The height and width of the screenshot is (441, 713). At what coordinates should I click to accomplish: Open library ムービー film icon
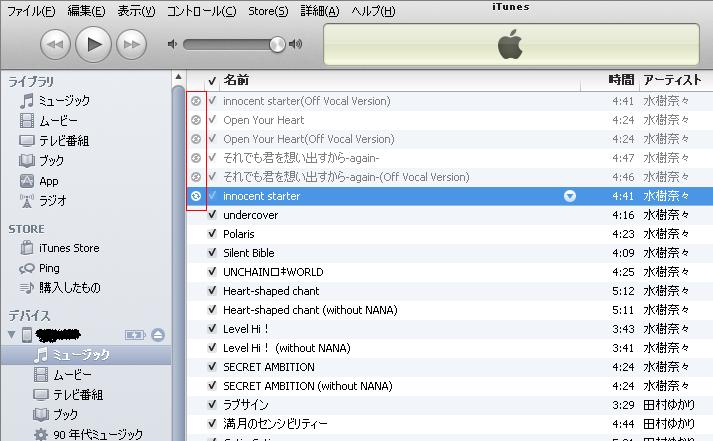27,120
